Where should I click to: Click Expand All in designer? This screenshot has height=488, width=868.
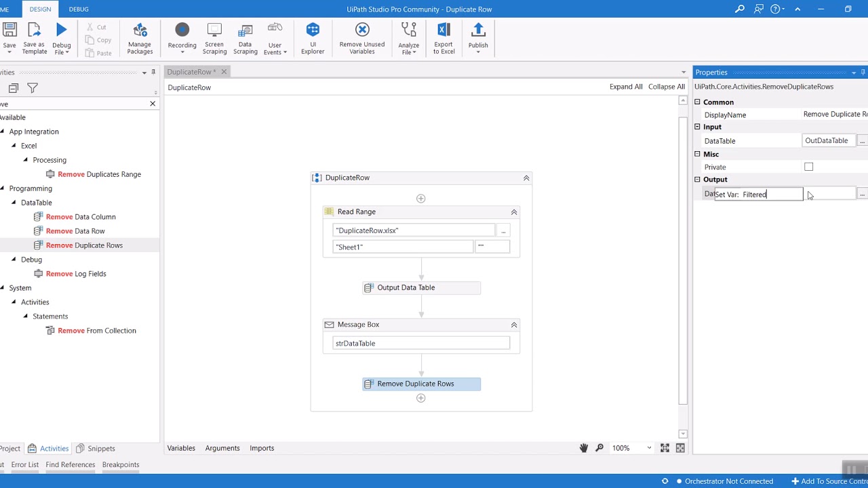(x=626, y=87)
